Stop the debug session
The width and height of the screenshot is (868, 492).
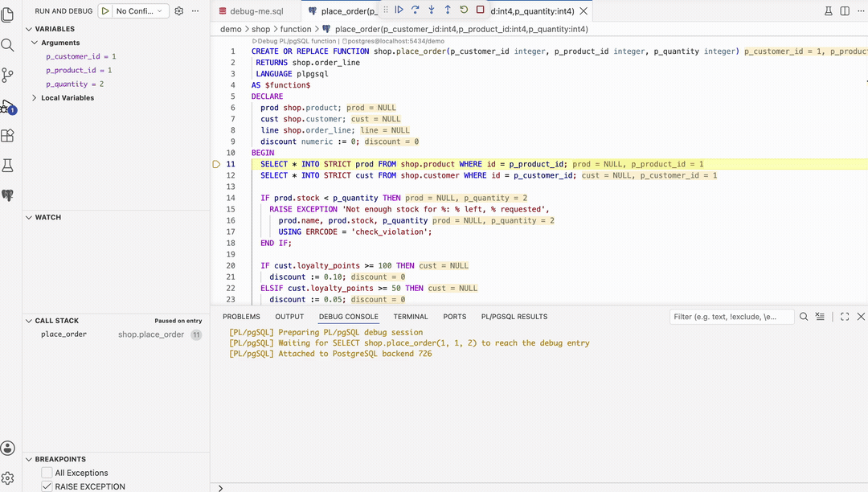coord(480,10)
